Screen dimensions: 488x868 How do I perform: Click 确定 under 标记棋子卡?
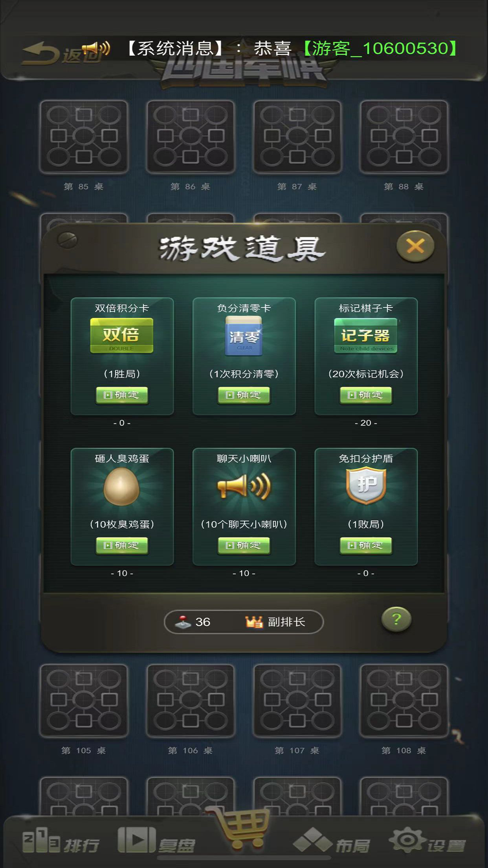point(366,395)
